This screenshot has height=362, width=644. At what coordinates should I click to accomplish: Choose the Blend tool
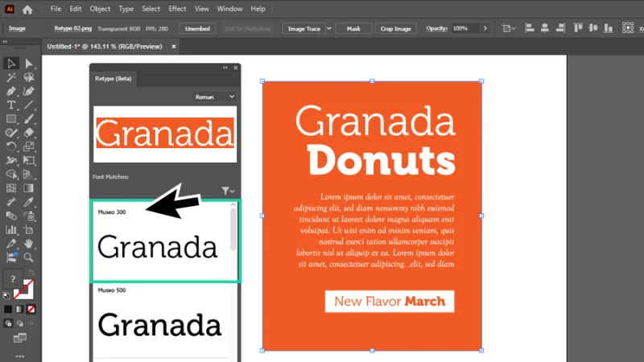pos(11,216)
